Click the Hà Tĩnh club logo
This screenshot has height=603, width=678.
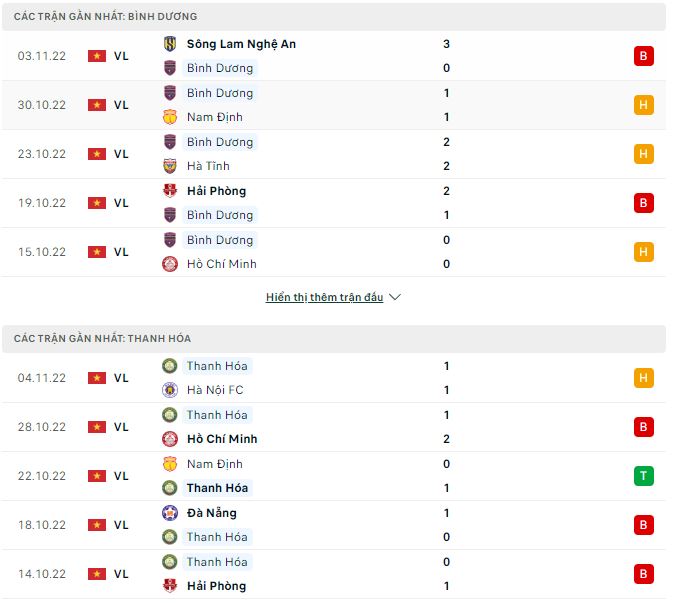pyautogui.click(x=170, y=166)
